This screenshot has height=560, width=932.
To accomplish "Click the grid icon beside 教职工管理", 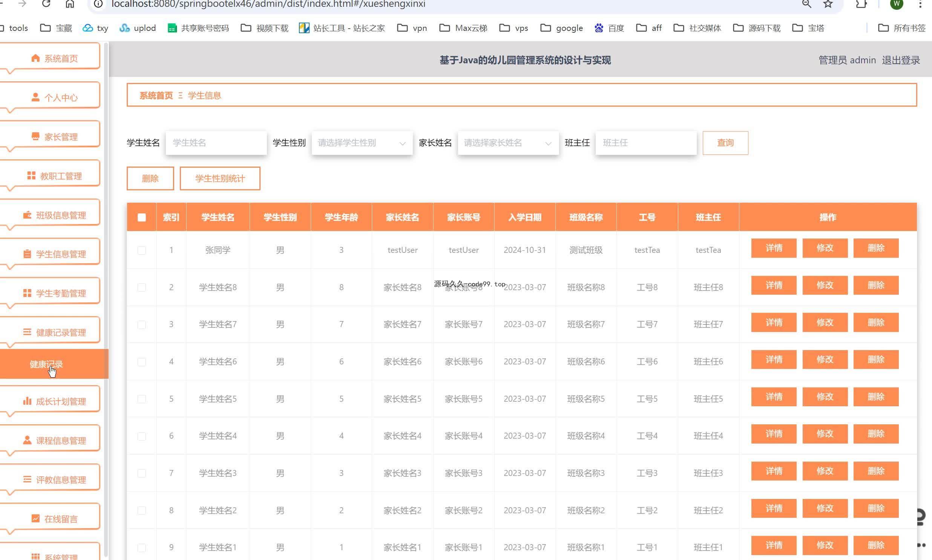I will [31, 176].
